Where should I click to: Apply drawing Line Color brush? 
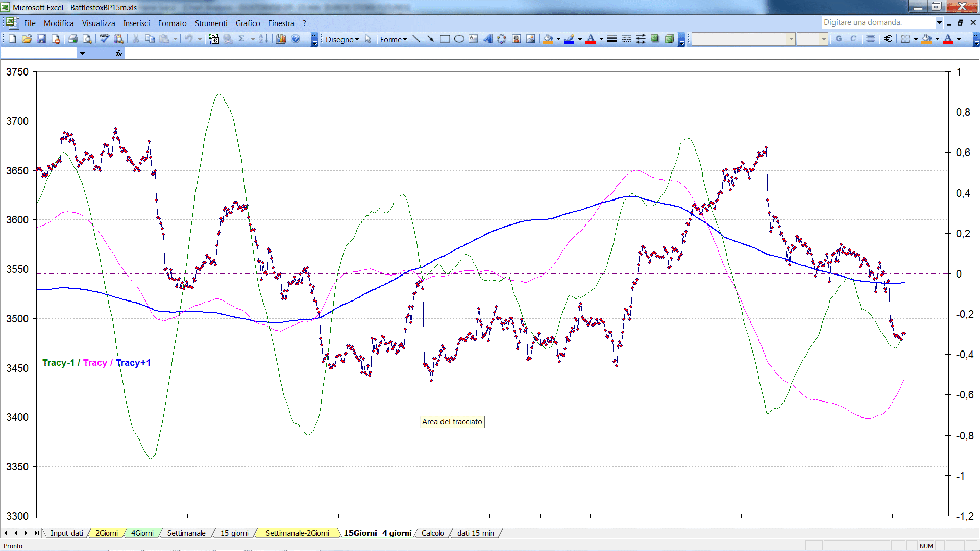click(x=569, y=39)
